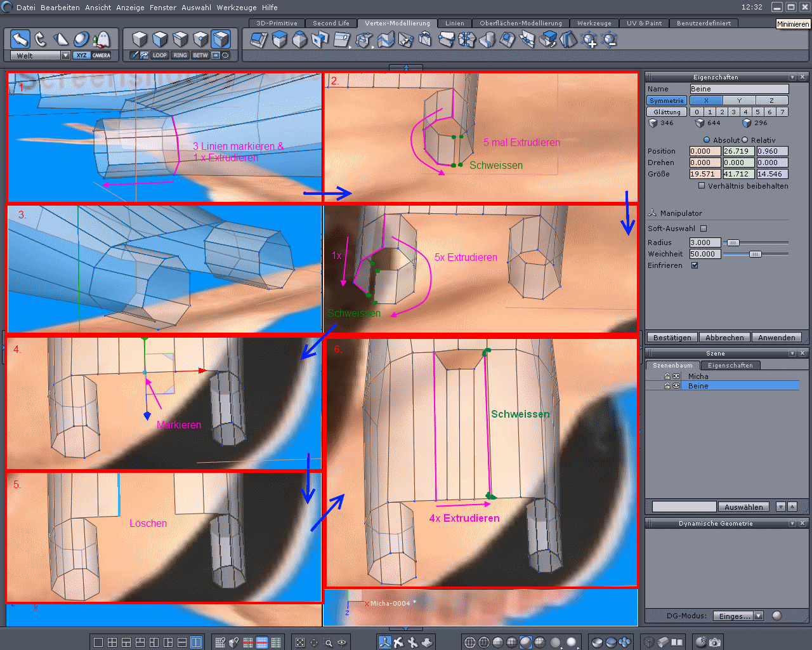Toggle lock icon for Micha object

(x=667, y=376)
